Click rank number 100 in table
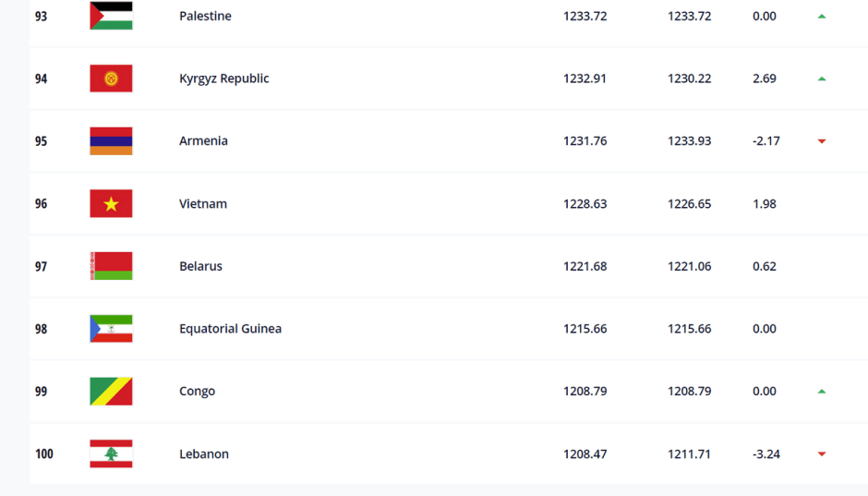This screenshot has width=868, height=496. coord(44,454)
